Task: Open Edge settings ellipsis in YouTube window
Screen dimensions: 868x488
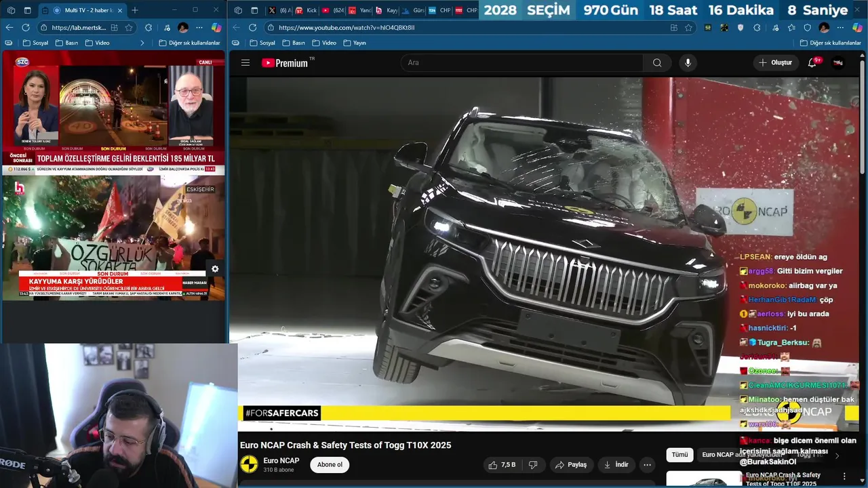Action: point(840,28)
